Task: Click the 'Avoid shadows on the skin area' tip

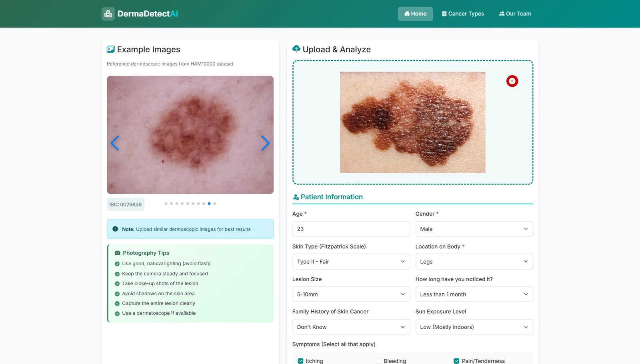Action: click(158, 294)
